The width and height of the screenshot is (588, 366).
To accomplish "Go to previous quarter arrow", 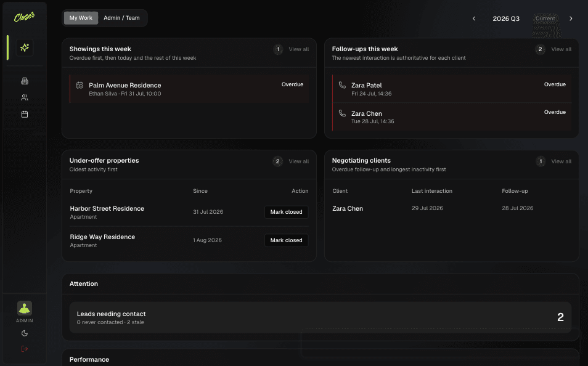I will pyautogui.click(x=474, y=18).
